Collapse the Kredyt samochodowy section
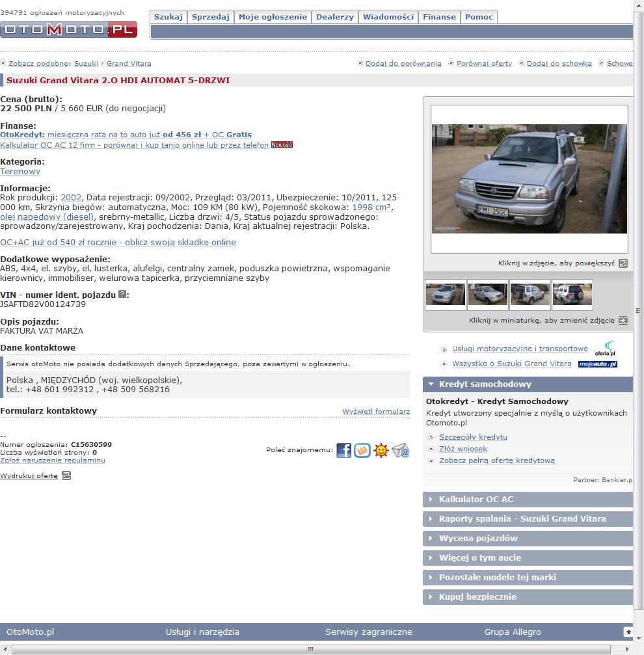The image size is (644, 655). (x=528, y=384)
